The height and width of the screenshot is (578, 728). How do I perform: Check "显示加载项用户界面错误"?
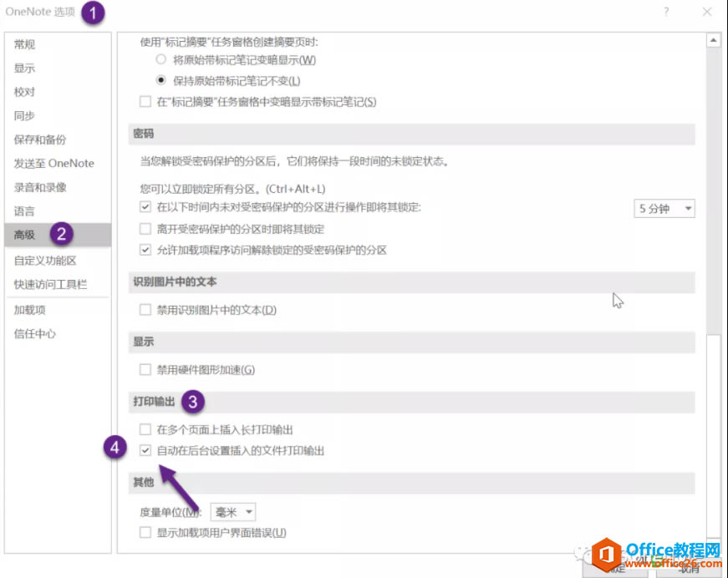pos(145,532)
